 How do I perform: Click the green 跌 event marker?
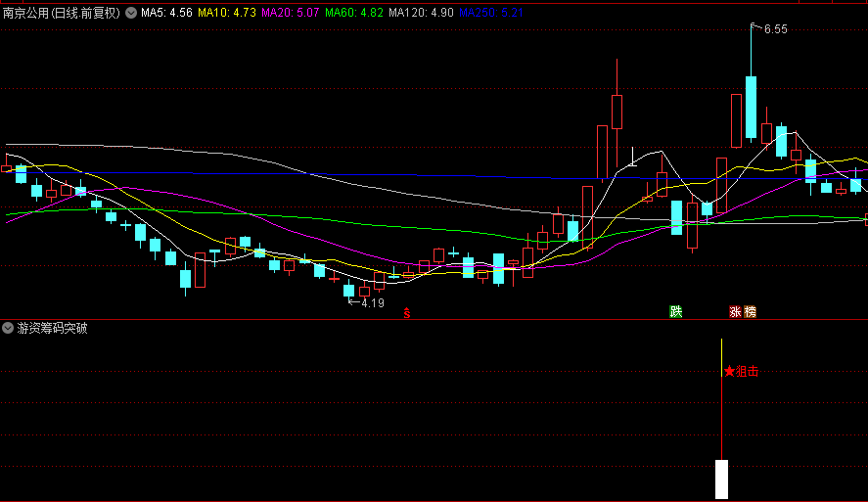coord(676,311)
